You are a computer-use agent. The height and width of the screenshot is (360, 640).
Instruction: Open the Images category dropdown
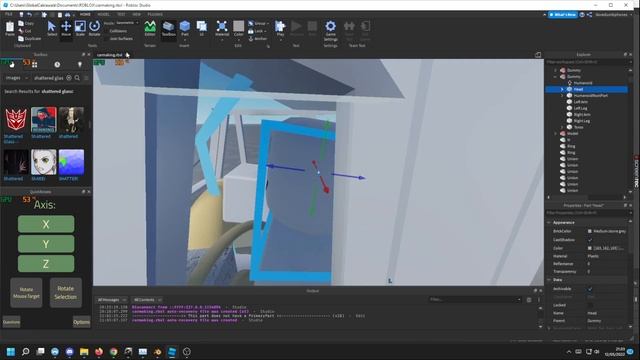[16, 78]
